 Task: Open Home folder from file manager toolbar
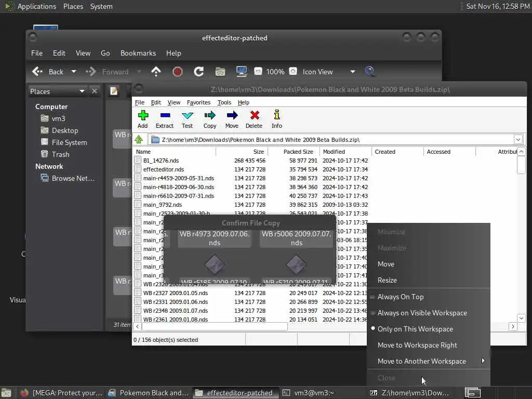click(x=220, y=72)
